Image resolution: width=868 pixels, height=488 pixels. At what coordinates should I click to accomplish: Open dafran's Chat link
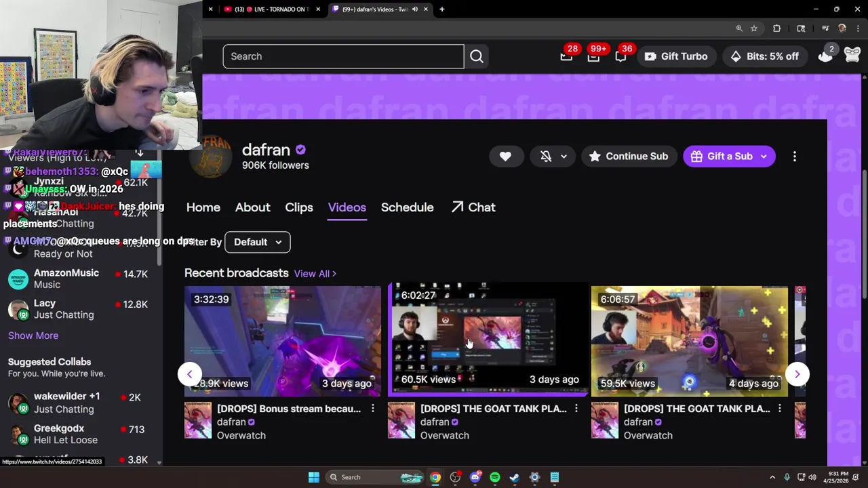click(473, 207)
